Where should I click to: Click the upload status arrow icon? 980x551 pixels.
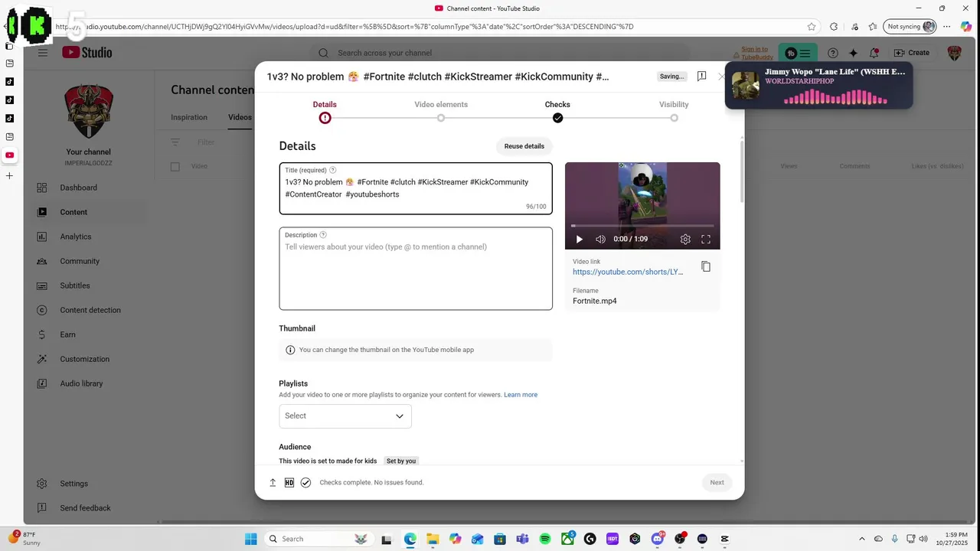273,482
